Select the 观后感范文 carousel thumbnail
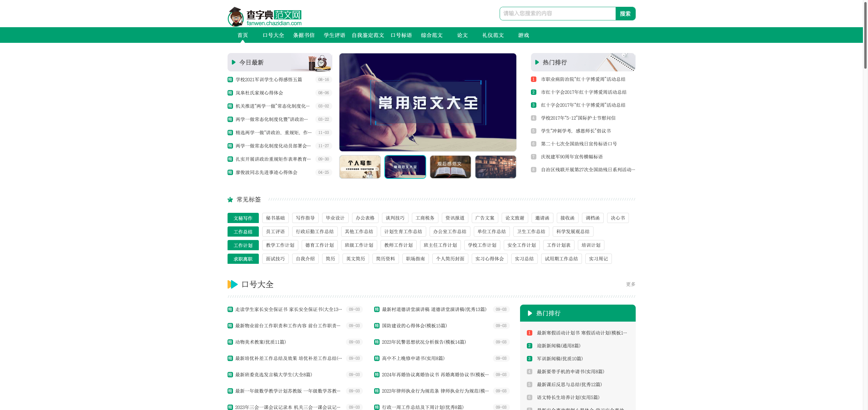 pos(450,167)
